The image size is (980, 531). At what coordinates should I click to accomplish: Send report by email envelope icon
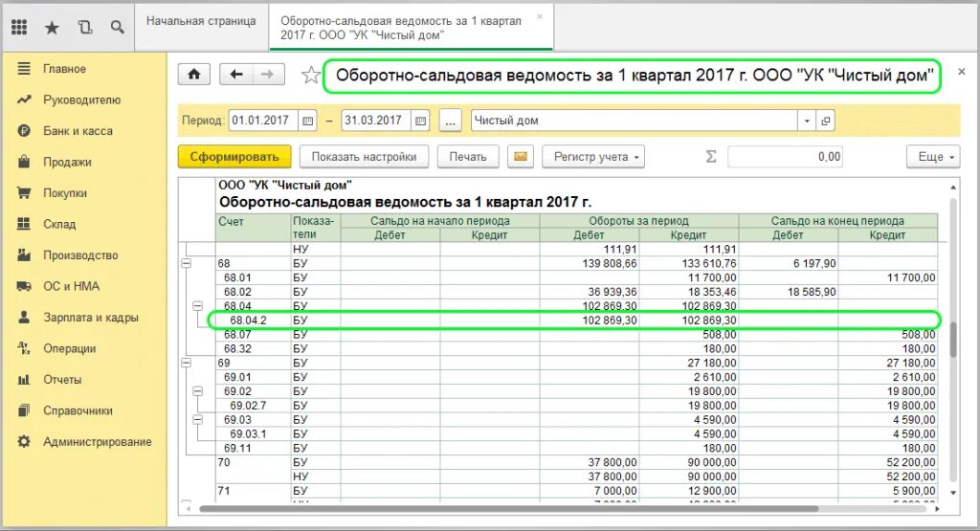(521, 157)
